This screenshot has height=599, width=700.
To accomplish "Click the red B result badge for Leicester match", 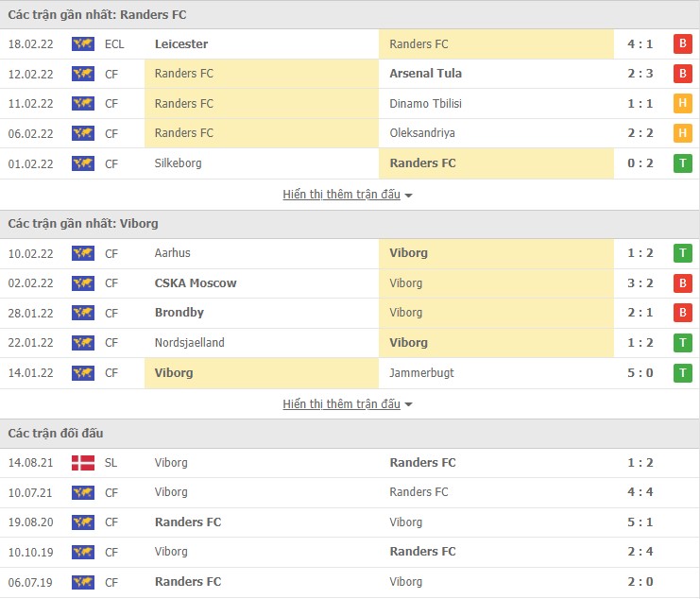I will [x=682, y=43].
